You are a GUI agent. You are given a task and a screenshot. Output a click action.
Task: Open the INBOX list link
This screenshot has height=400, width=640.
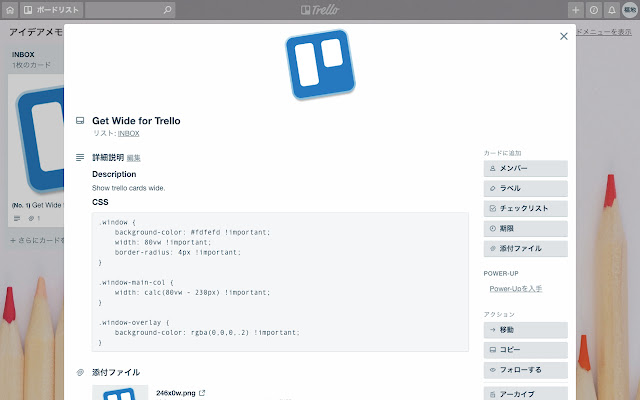[129, 133]
